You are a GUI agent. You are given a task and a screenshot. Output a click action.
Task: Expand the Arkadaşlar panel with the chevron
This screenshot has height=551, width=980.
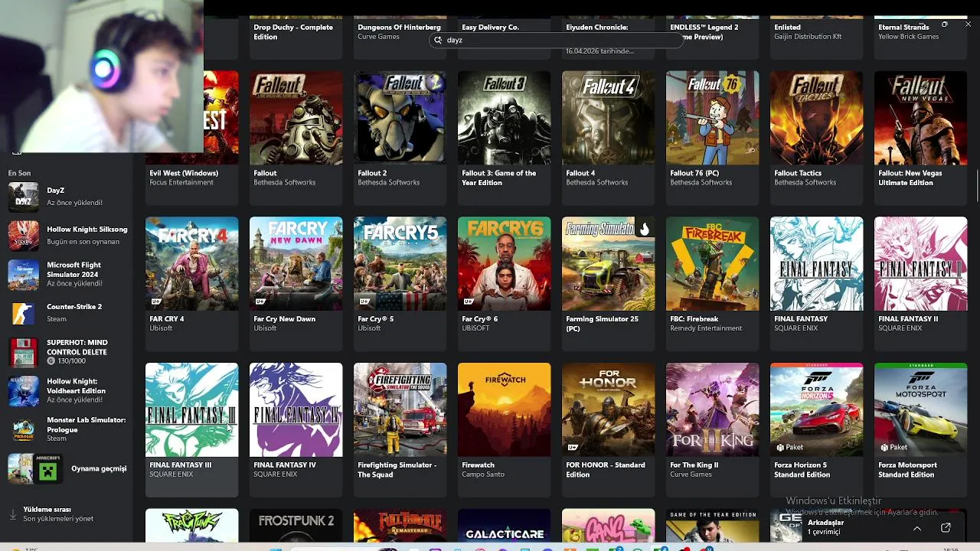(x=917, y=528)
